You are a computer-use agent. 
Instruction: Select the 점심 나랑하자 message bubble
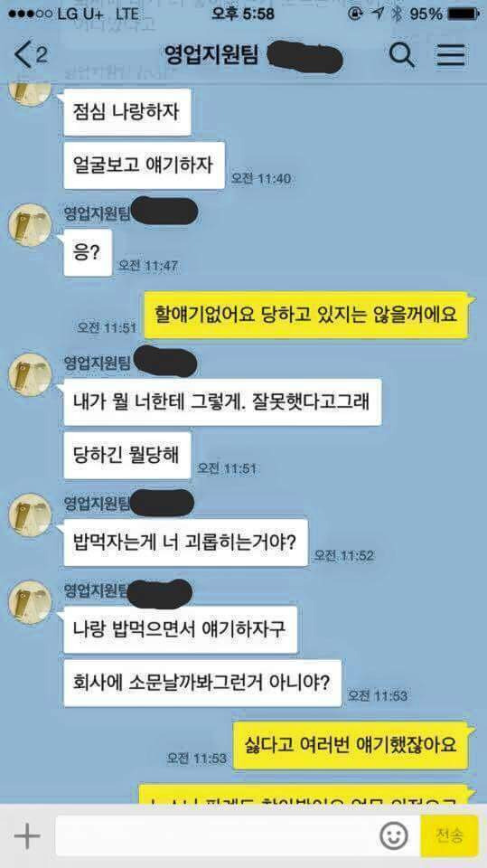(127, 112)
